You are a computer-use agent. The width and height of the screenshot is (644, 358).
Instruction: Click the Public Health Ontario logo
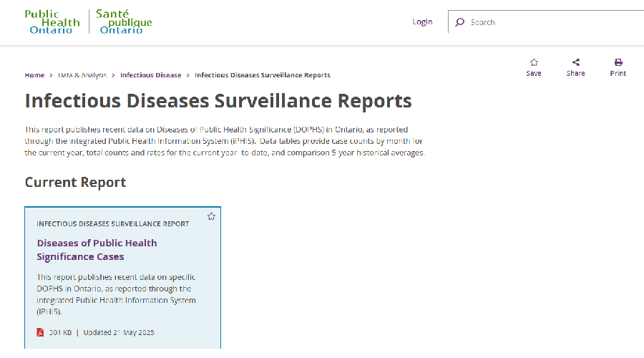click(52, 22)
